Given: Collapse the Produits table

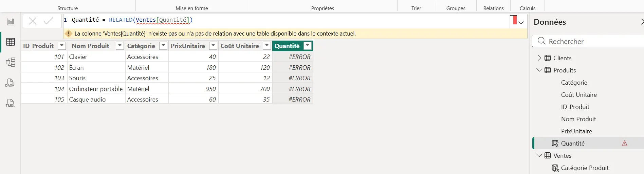Looking at the screenshot, I should [x=539, y=70].
